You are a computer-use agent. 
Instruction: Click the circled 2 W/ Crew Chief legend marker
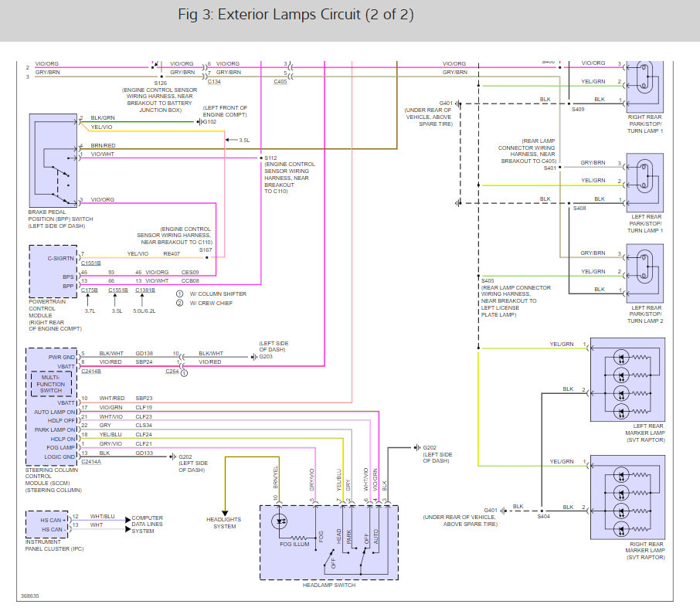[x=179, y=303]
